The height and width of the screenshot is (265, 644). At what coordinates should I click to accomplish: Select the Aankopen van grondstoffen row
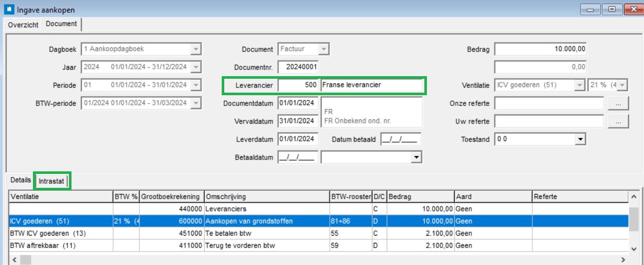(x=318, y=221)
